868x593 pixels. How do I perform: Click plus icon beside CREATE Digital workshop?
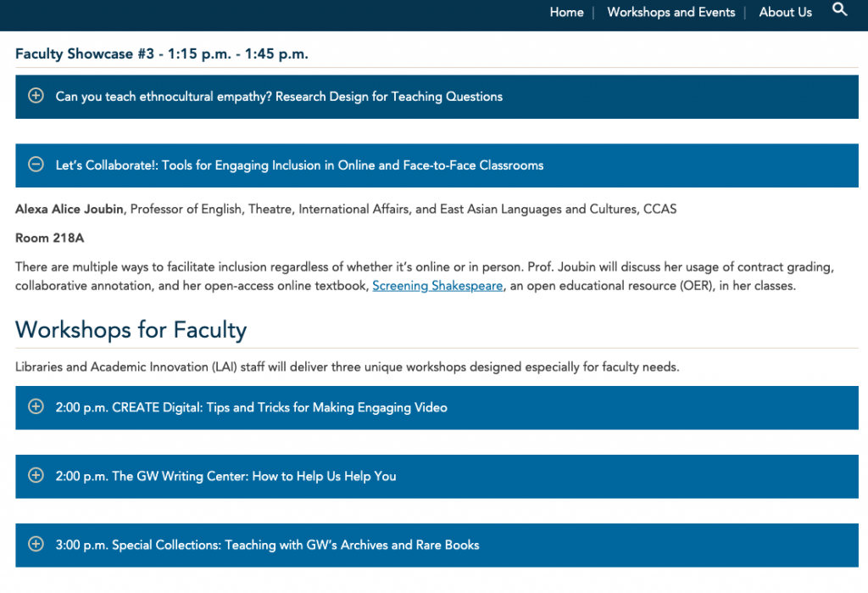tap(36, 407)
